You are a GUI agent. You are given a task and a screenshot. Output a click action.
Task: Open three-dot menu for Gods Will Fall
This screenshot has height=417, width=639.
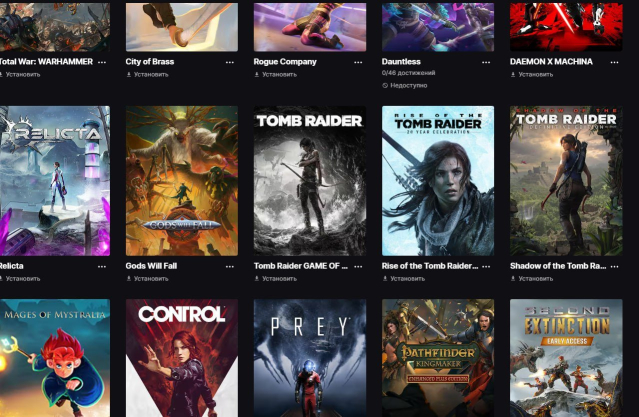(230, 267)
